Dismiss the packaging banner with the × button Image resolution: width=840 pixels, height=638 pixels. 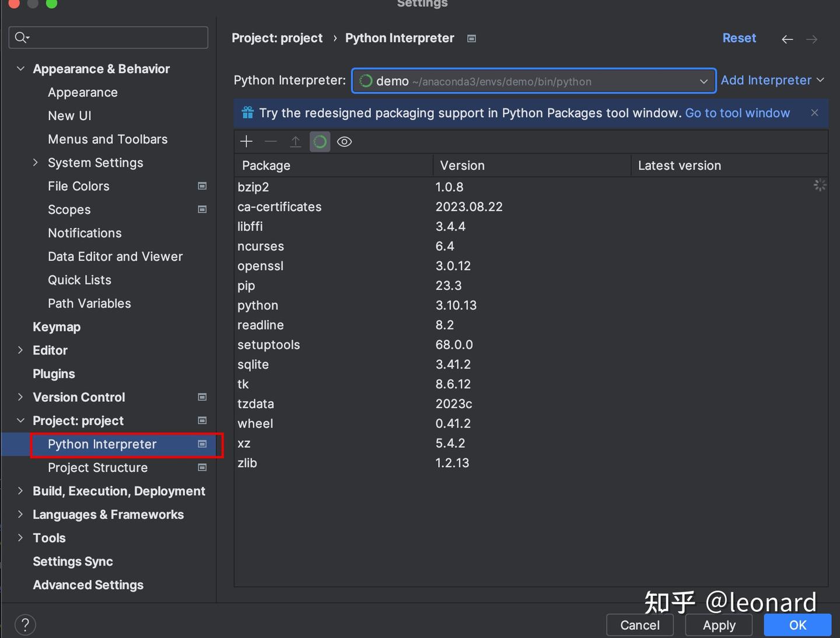point(814,113)
